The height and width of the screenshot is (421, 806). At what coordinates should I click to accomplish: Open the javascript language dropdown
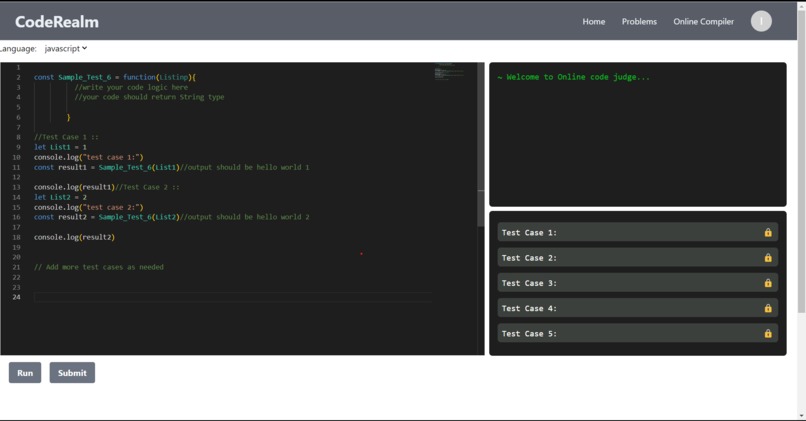pyautogui.click(x=66, y=48)
